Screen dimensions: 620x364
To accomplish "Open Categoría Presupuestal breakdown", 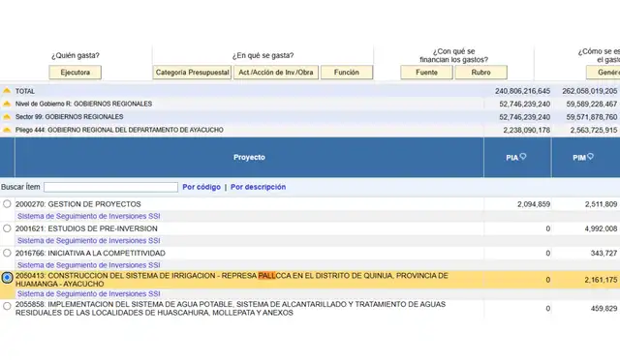I will pyautogui.click(x=192, y=73).
